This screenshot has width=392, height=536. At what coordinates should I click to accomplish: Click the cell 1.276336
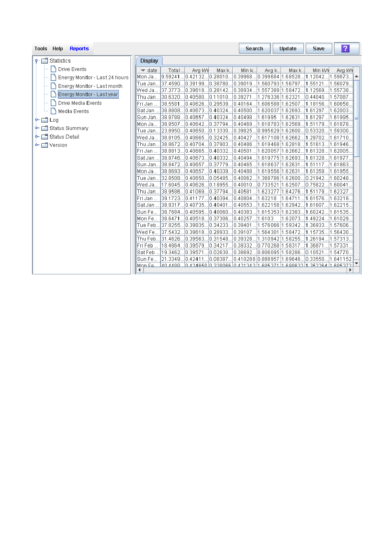click(x=269, y=97)
